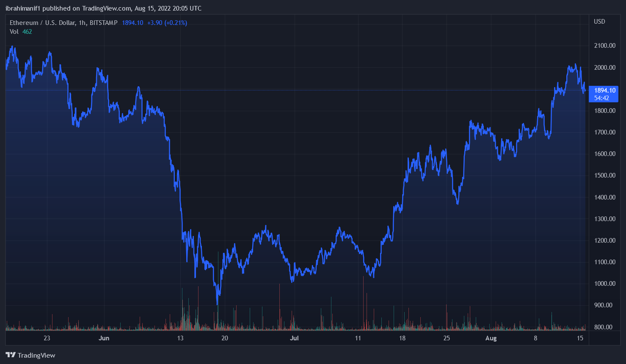Click the TradingView logo icon
The image size is (626, 364).
pos(11,355)
